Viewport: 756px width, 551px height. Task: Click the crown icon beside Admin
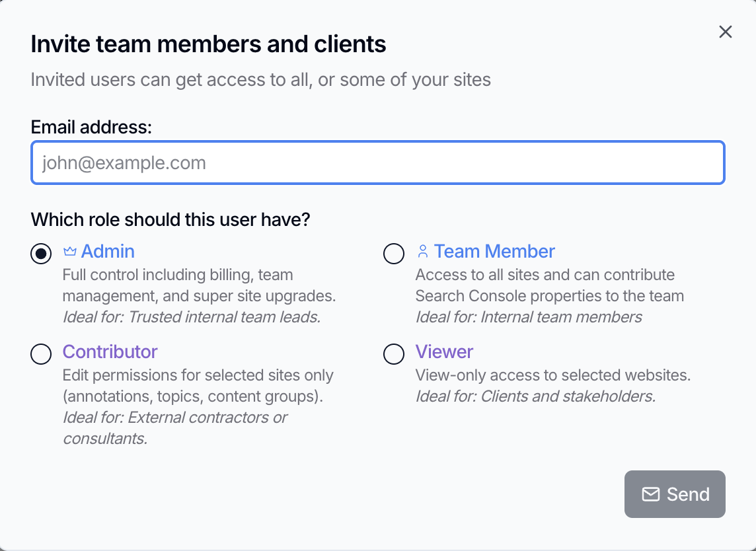[x=70, y=252]
